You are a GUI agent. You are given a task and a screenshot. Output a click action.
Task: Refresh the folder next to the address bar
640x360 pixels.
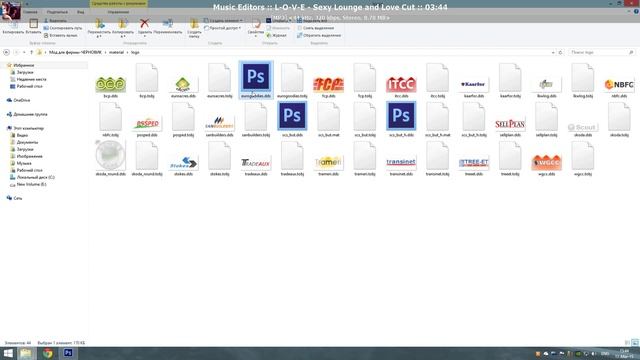point(560,52)
